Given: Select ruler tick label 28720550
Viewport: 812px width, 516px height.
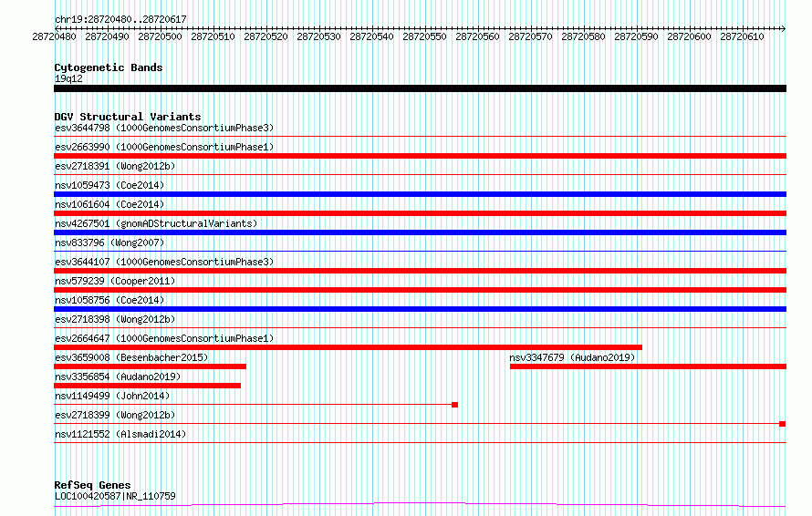Looking at the screenshot, I should pyautogui.click(x=424, y=36).
